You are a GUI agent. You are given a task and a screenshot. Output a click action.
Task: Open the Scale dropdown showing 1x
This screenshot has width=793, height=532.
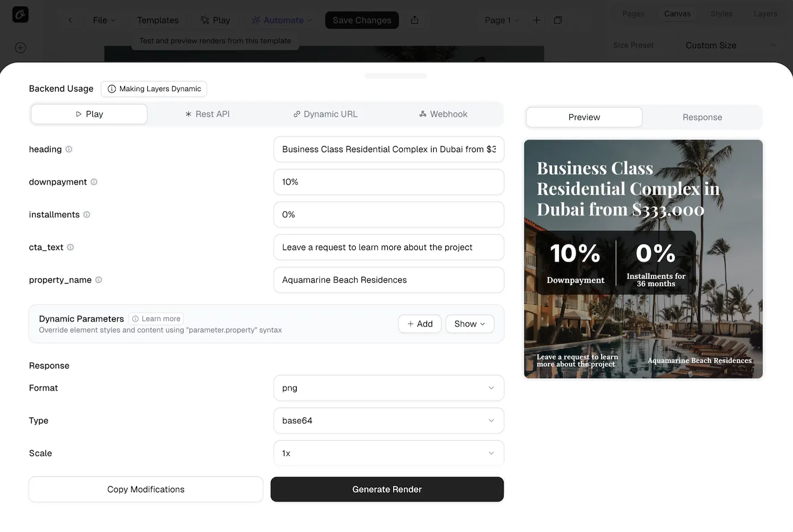click(x=389, y=453)
